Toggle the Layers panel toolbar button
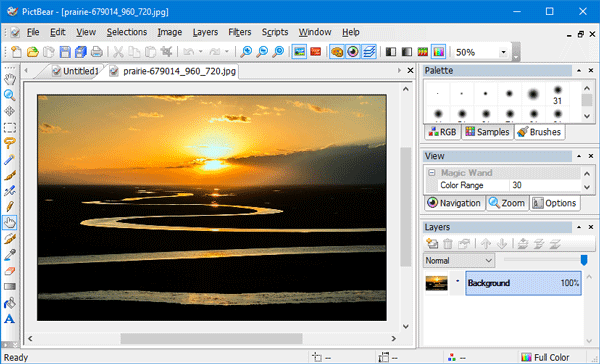This screenshot has width=600, height=364. click(369, 52)
